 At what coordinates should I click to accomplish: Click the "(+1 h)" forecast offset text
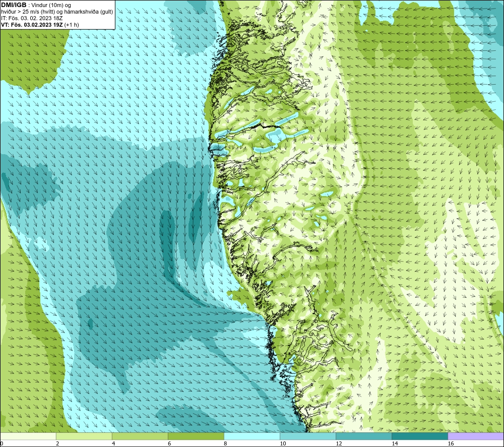(72, 25)
